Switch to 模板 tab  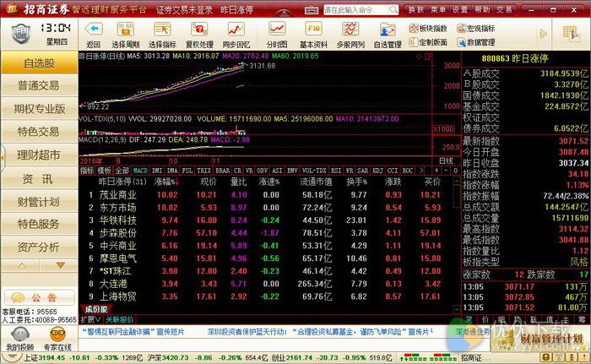coord(104,171)
